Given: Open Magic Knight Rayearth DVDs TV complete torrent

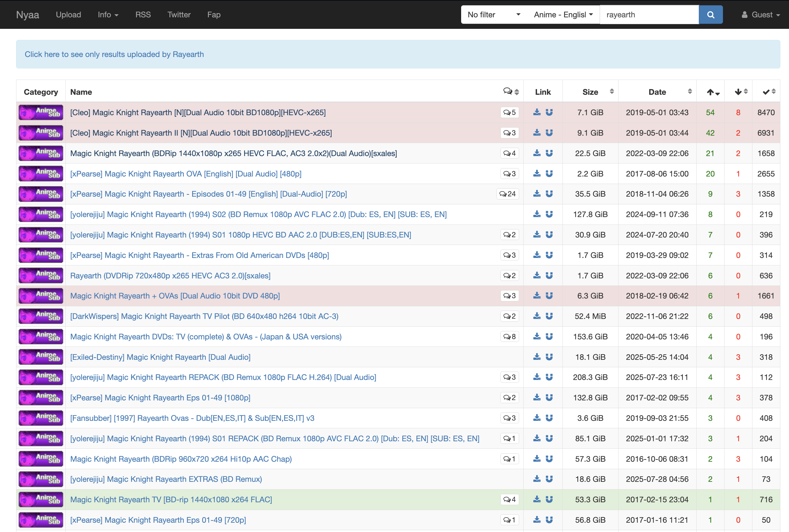Looking at the screenshot, I should coord(206,337).
